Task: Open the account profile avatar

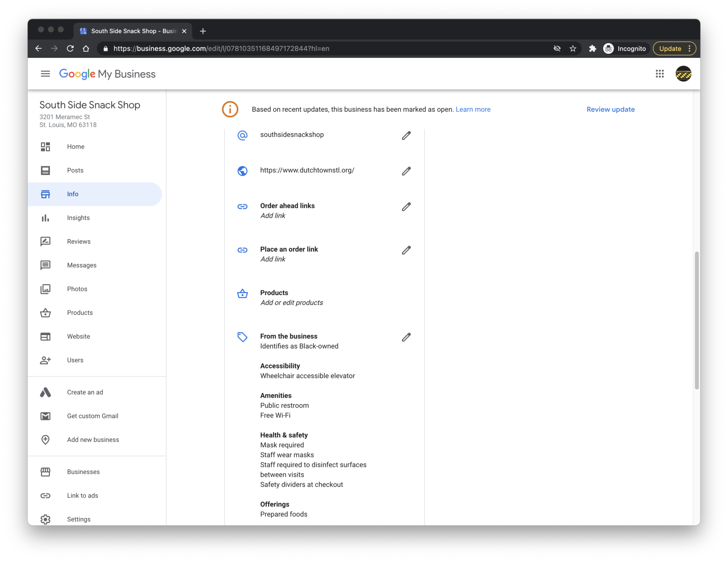Action: click(x=683, y=74)
